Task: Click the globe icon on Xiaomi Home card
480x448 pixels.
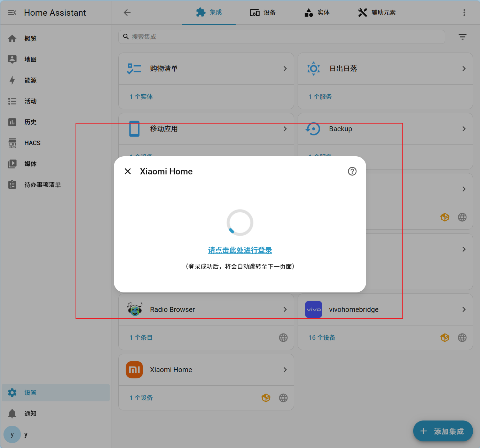Action: click(x=283, y=398)
